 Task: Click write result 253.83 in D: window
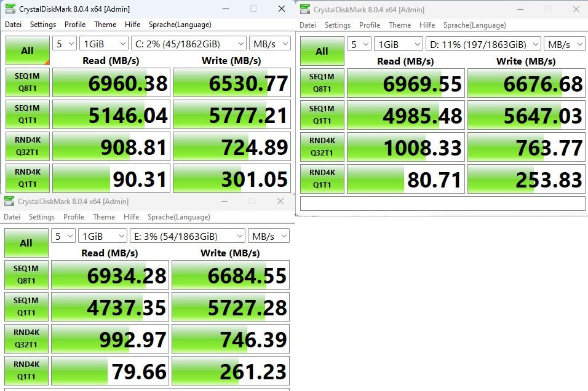coord(526,179)
